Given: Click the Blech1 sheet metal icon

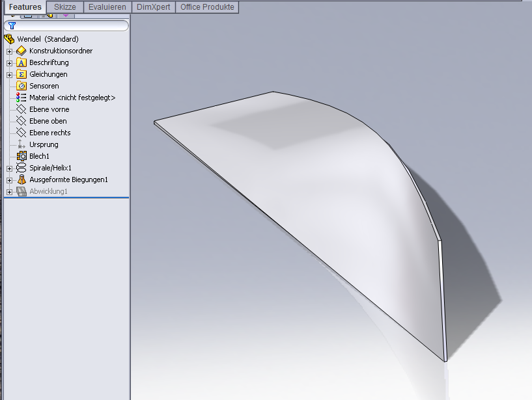Looking at the screenshot, I should (x=21, y=156).
